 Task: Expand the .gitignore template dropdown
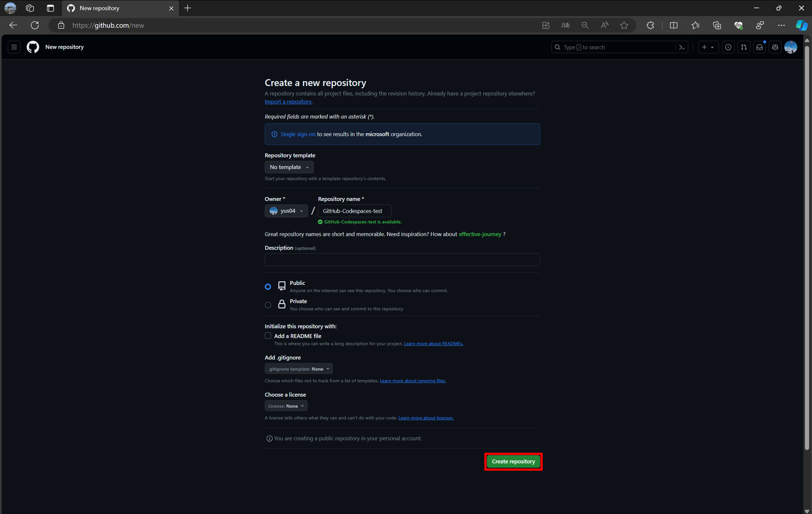298,369
